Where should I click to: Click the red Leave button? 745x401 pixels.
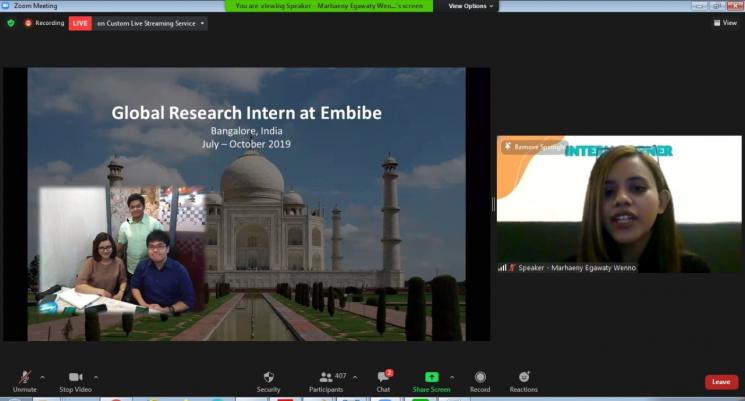[x=721, y=382]
